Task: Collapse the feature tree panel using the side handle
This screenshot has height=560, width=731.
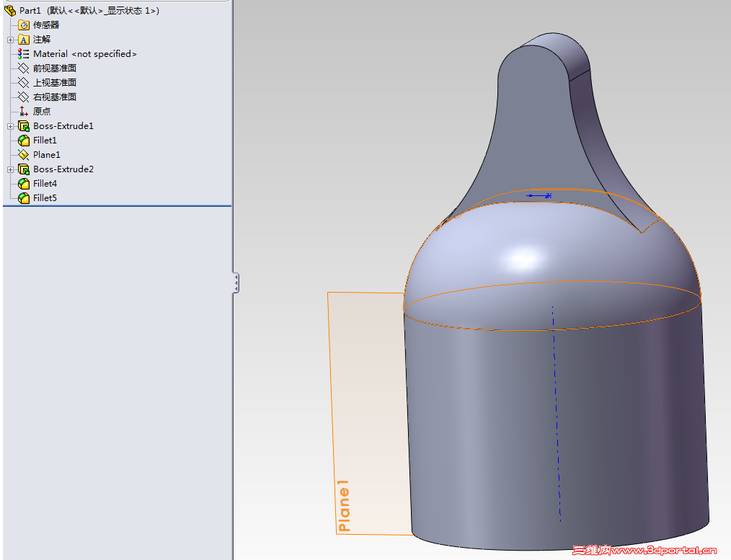Action: [x=236, y=283]
